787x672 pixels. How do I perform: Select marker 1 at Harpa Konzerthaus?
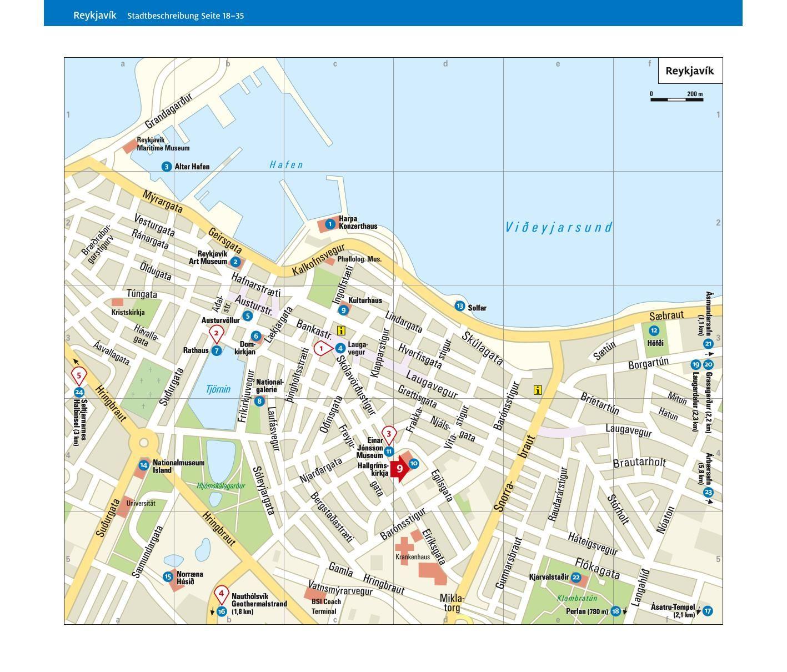click(x=330, y=224)
